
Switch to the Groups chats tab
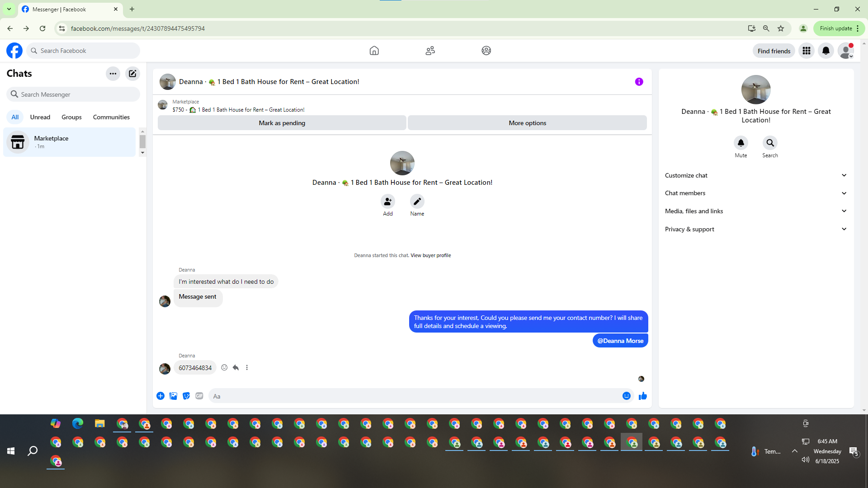tap(72, 117)
